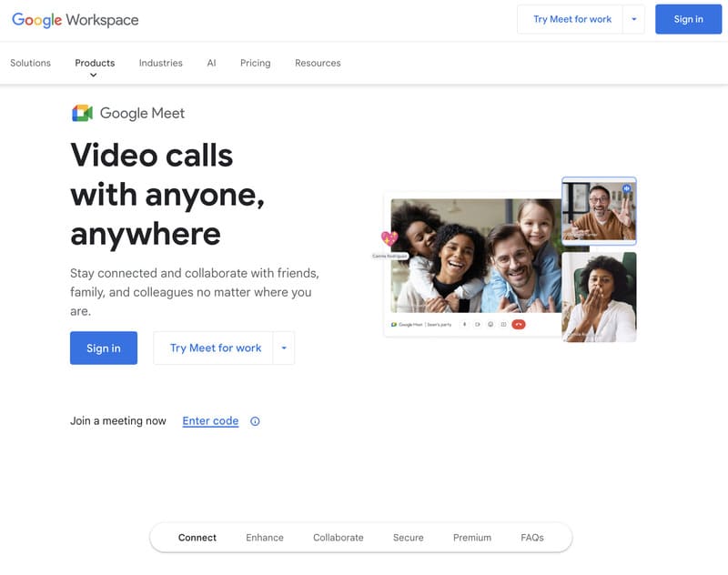Toggle the microphone mute in the call preview
This screenshot has height=575, width=728.
464,325
